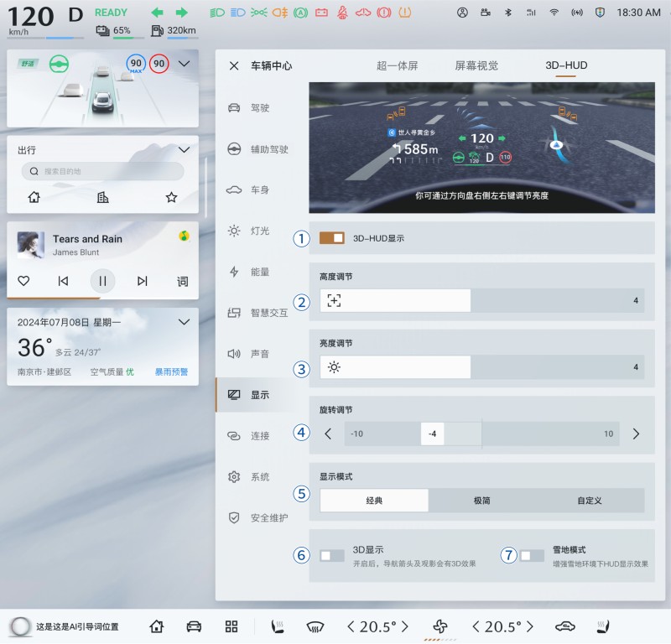The image size is (671, 644).
Task: Collapse the driving view card chevron
Action: click(184, 64)
